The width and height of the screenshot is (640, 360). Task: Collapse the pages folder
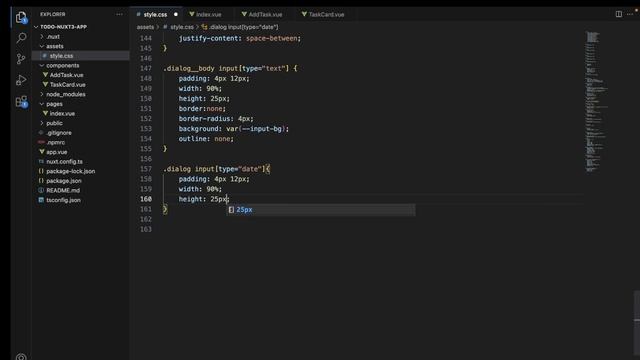[54, 104]
